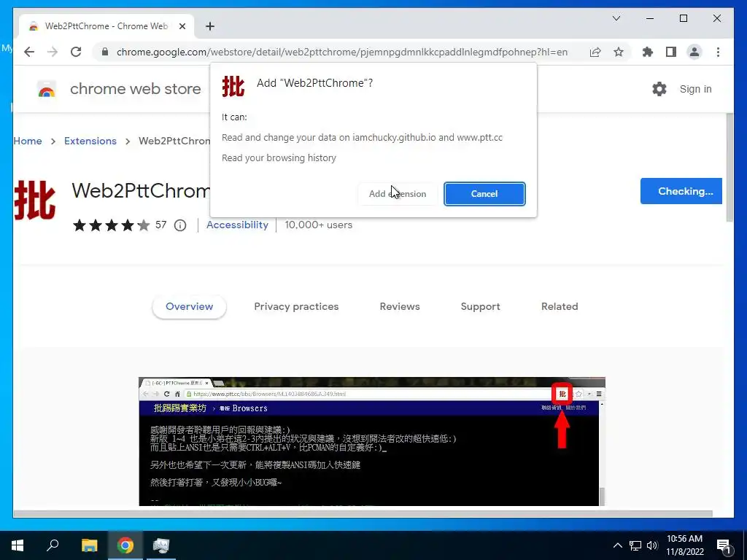Click the Checking... button
747x560 pixels.
tap(681, 191)
